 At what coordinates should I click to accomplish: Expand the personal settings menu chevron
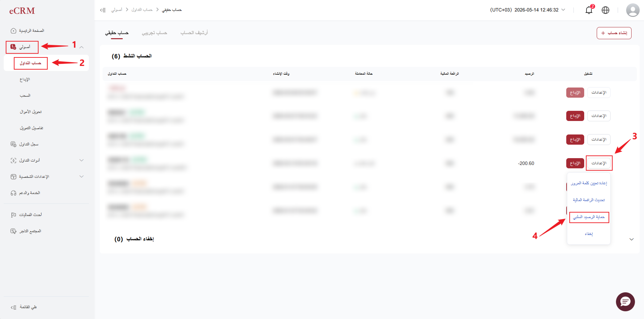(x=82, y=176)
